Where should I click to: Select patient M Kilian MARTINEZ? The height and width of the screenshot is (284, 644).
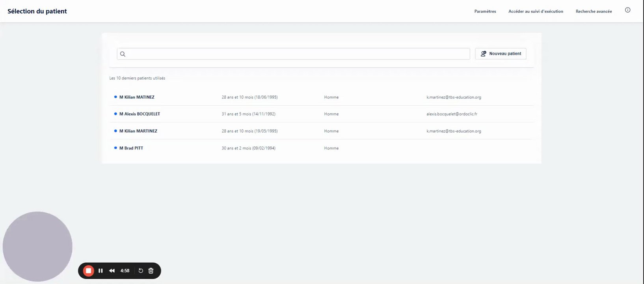tap(322, 131)
